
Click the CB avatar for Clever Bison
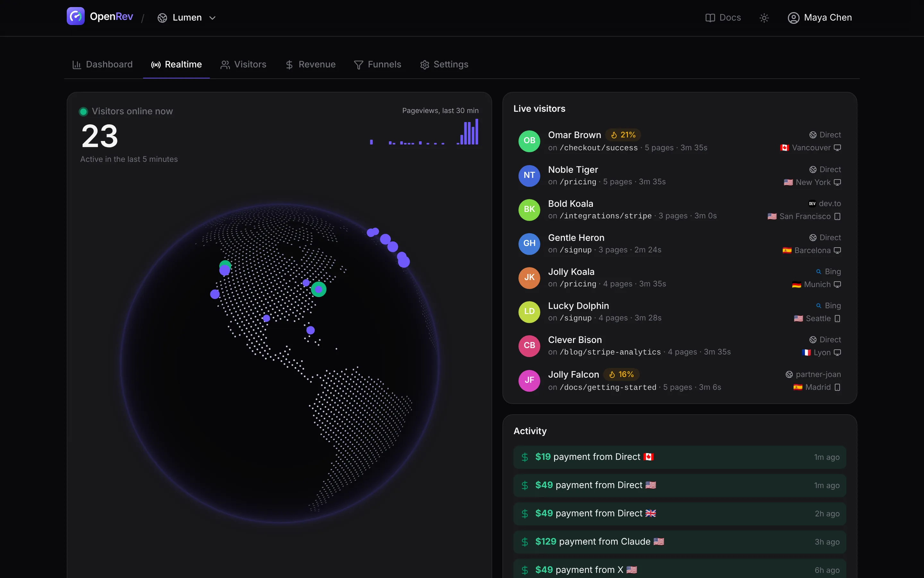tap(529, 346)
